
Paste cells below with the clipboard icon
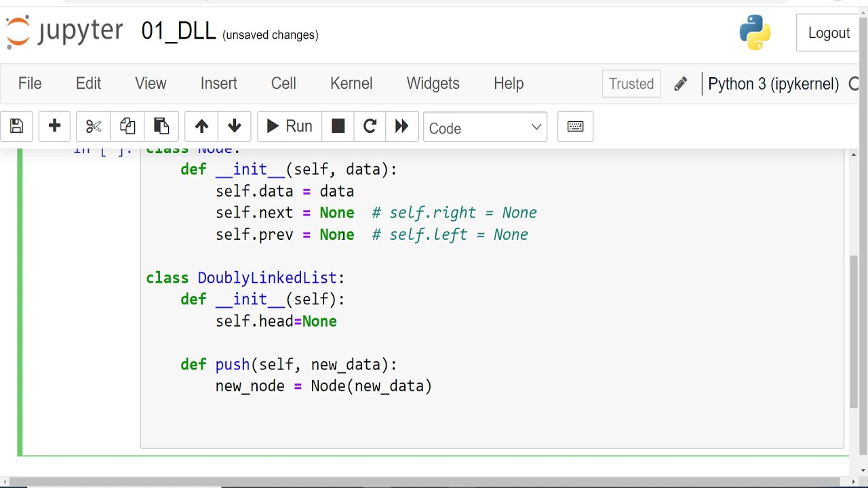161,126
